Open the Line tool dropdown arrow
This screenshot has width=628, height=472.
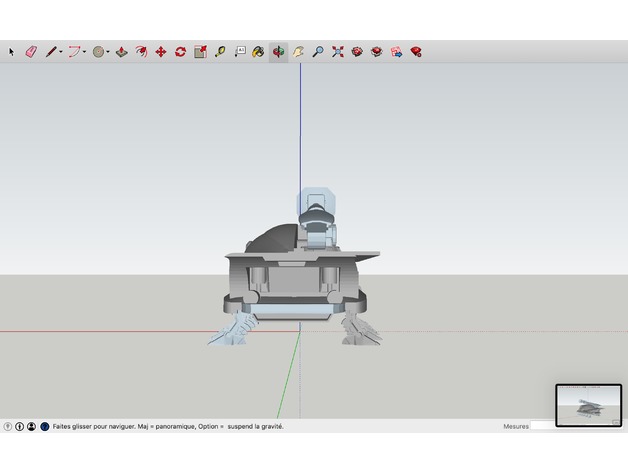(x=60, y=51)
